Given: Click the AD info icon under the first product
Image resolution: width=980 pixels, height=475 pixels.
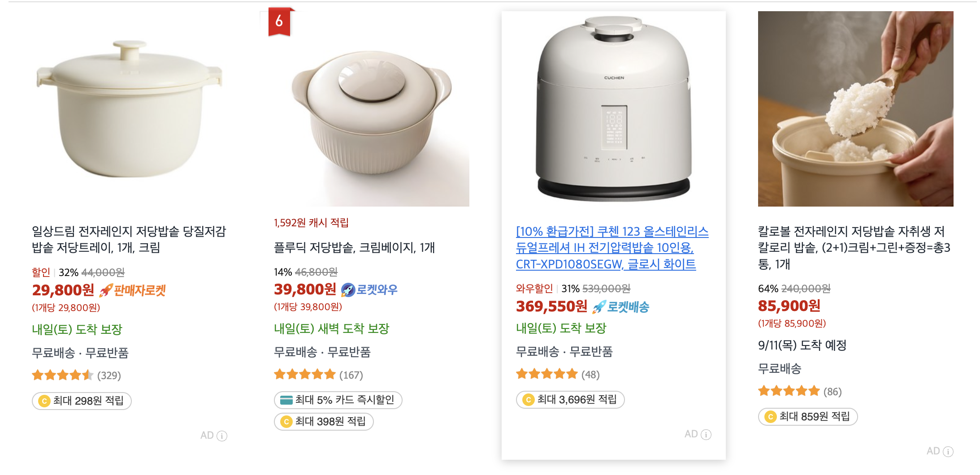Looking at the screenshot, I should pos(221,435).
